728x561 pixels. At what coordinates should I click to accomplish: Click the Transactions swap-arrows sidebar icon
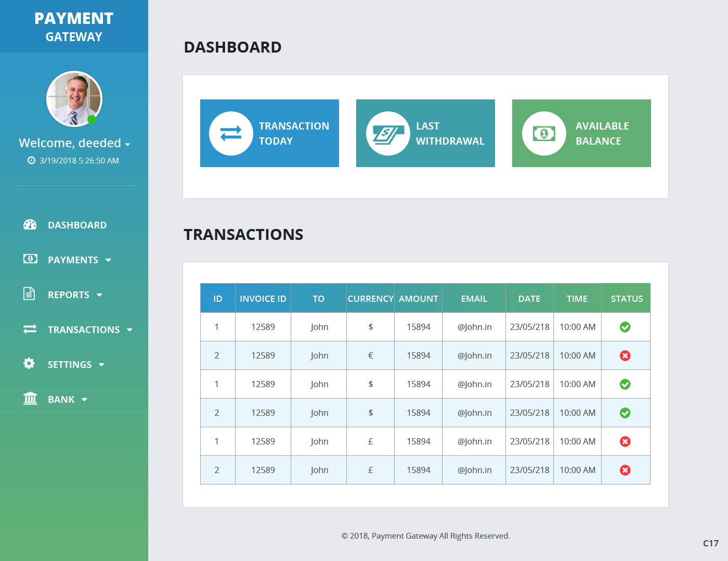(30, 329)
